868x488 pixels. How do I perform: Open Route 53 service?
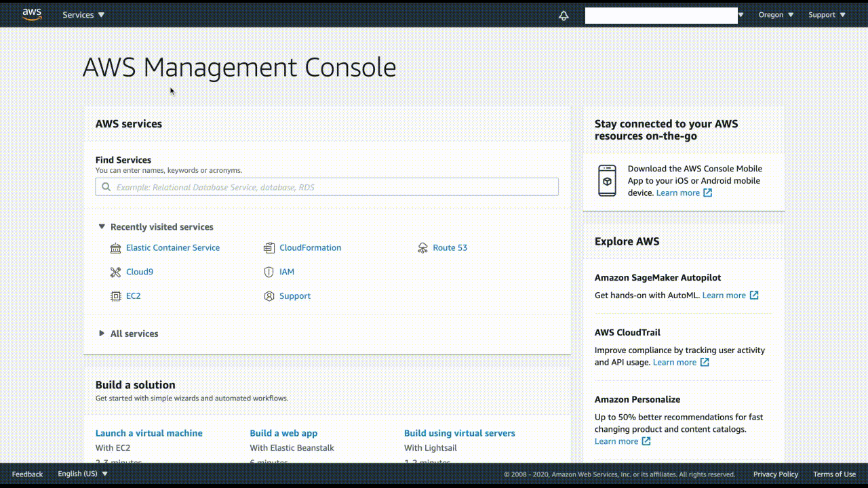tap(450, 247)
